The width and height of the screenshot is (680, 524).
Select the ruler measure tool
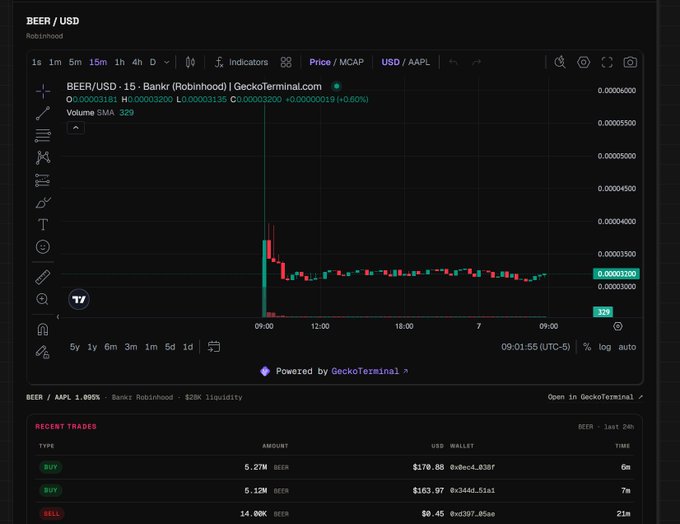click(43, 277)
